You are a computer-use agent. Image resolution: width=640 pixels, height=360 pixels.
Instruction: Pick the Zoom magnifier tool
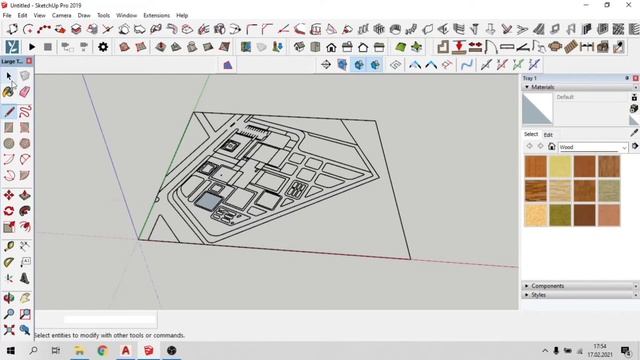9,314
